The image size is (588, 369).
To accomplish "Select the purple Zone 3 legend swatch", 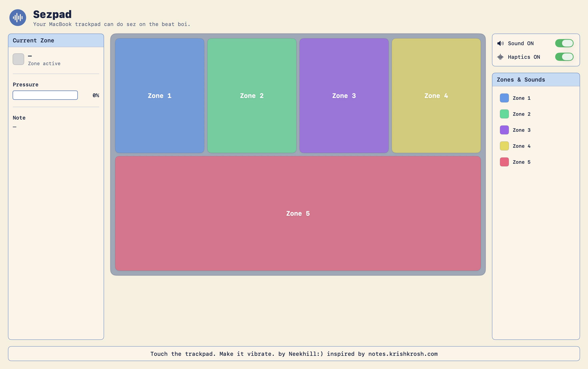I will click(x=504, y=130).
